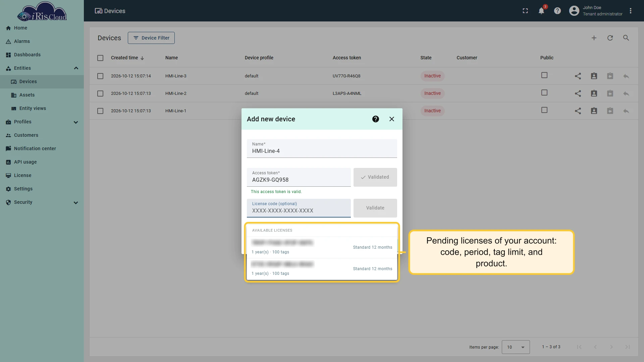Click the John Doe account avatar
Image resolution: width=644 pixels, height=362 pixels.
(574, 11)
